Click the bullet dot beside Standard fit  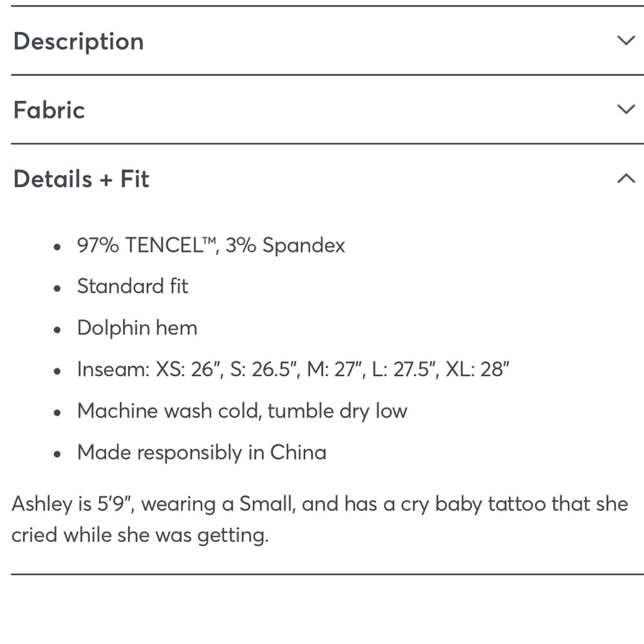57,288
